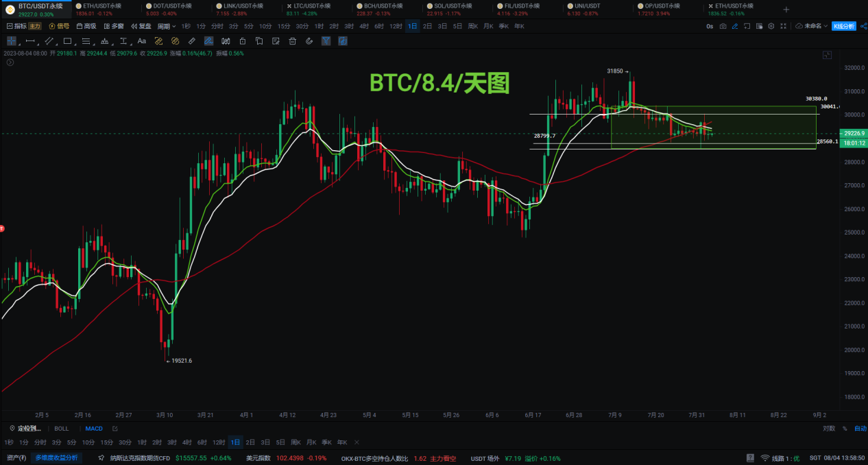Click the 美元指数 ticker in the status bar

[x=258, y=457]
